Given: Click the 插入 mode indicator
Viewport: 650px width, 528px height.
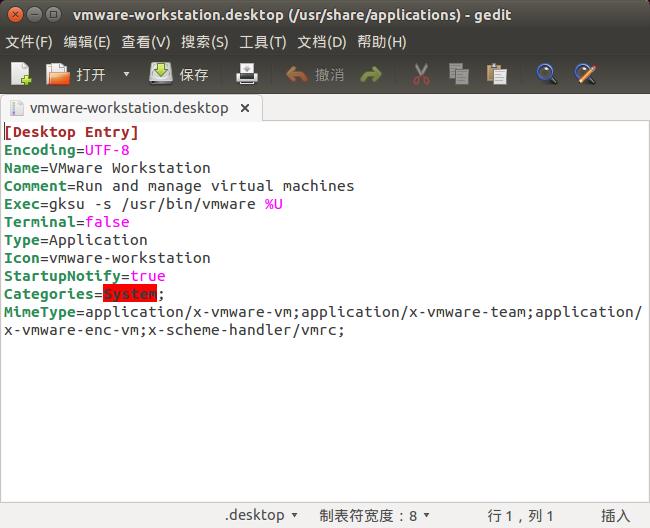Looking at the screenshot, I should tap(616, 516).
